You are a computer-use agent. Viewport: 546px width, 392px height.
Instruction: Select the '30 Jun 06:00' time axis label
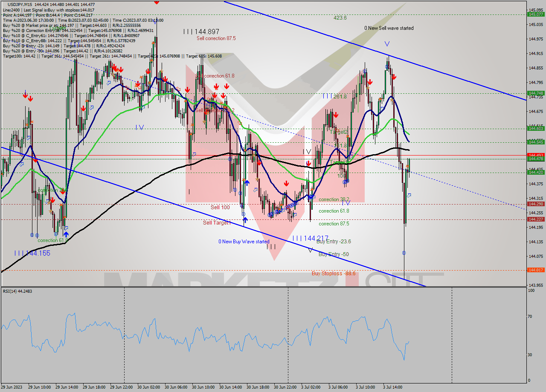click(176, 387)
